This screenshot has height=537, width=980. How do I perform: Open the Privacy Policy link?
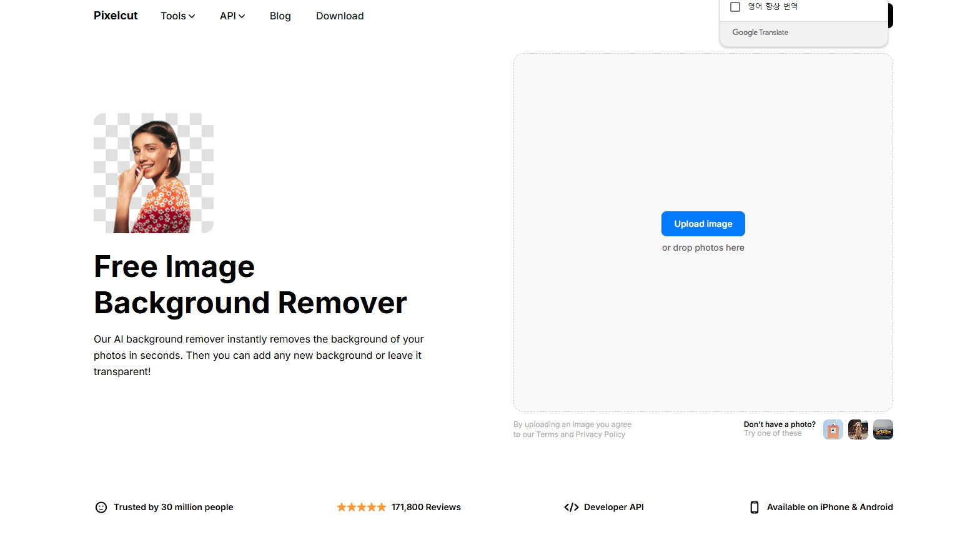600,434
